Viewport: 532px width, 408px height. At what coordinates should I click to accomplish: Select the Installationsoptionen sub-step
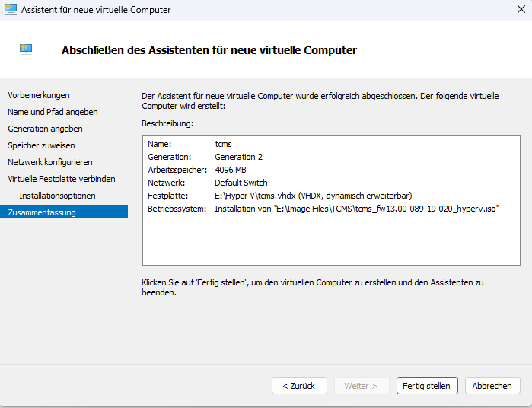tap(58, 196)
